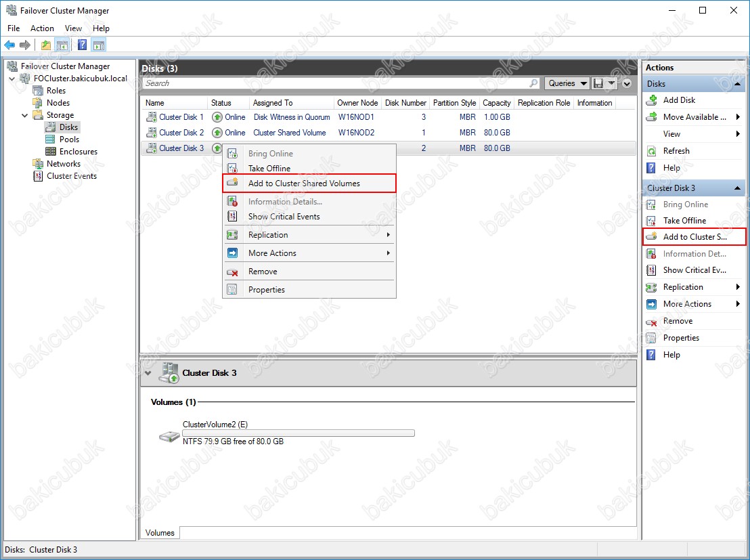Viewport: 750px width, 560px height.
Task: Choose Add to Cluster Shared Volumes in context menu
Action: coord(309,184)
